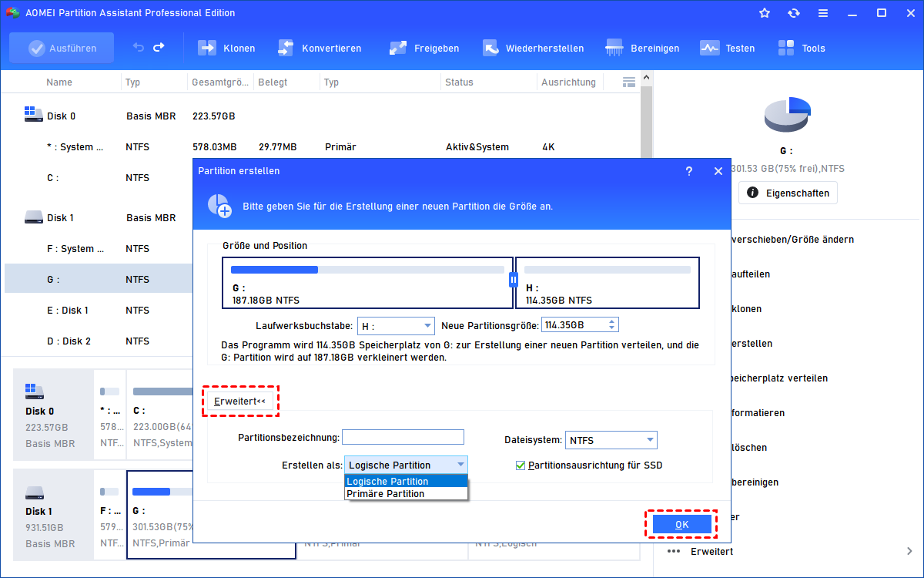Viewport: 924px width, 578px height.
Task: Click the Status column header
Action: [459, 82]
